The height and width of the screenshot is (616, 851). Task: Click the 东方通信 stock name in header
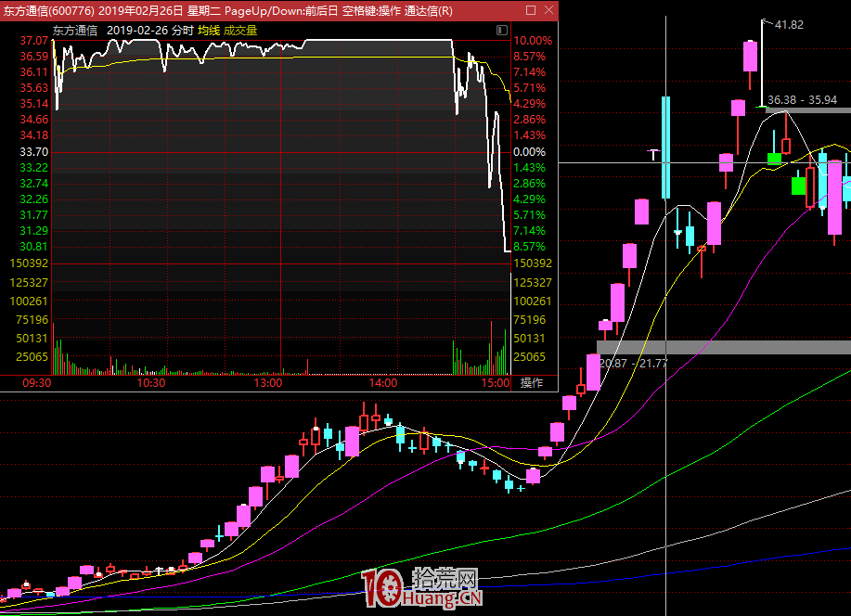pyautogui.click(x=75, y=30)
